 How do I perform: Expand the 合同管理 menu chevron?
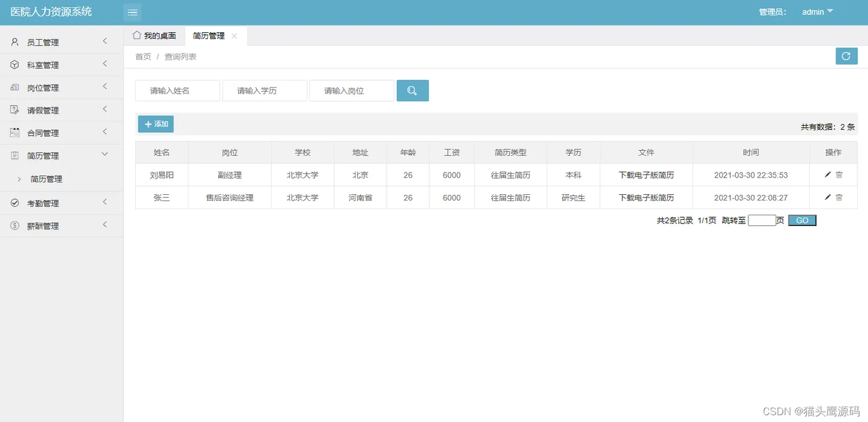click(x=105, y=132)
